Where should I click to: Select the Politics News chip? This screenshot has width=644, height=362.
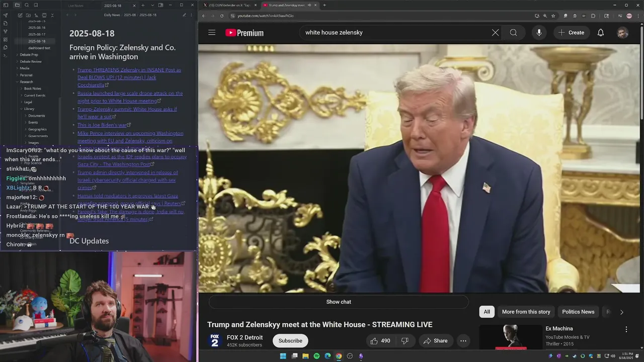[x=578, y=312]
